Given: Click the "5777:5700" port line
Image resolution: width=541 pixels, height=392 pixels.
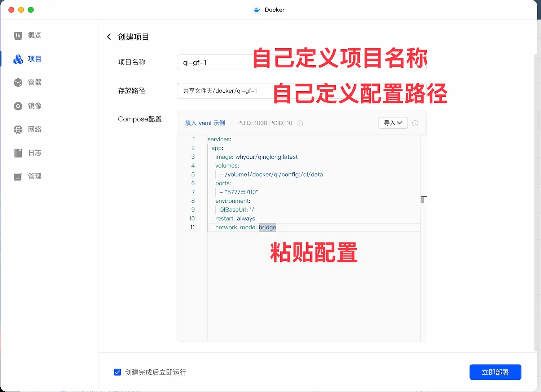Looking at the screenshot, I should click(239, 192).
